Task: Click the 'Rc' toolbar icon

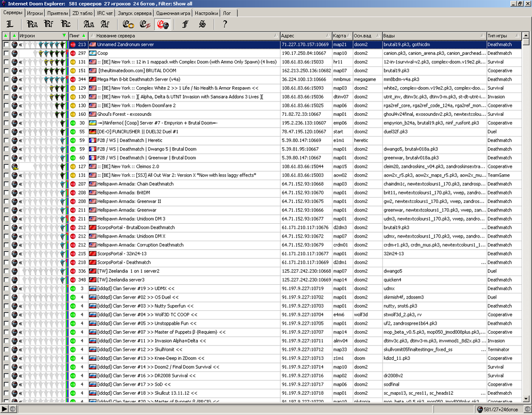Action: coord(65,24)
